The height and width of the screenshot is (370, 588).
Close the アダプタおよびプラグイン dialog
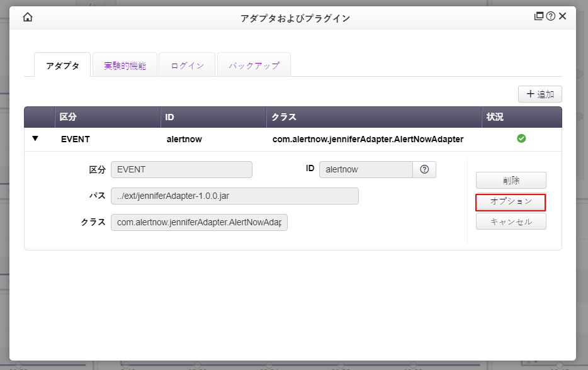pyautogui.click(x=563, y=16)
